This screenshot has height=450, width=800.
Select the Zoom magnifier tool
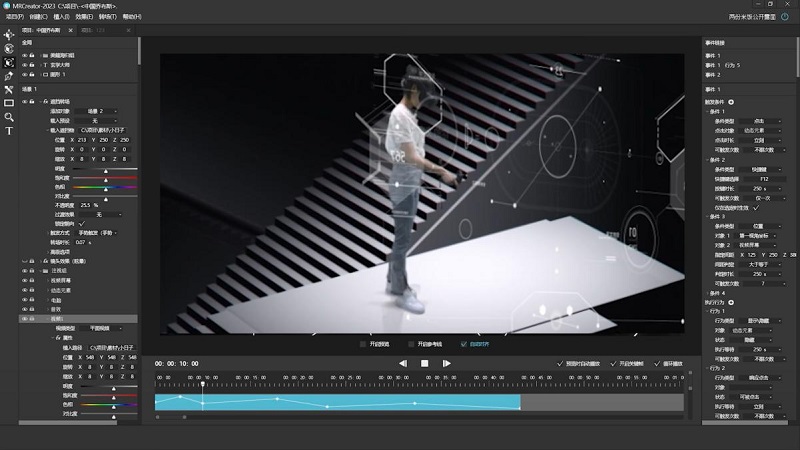coord(9,117)
